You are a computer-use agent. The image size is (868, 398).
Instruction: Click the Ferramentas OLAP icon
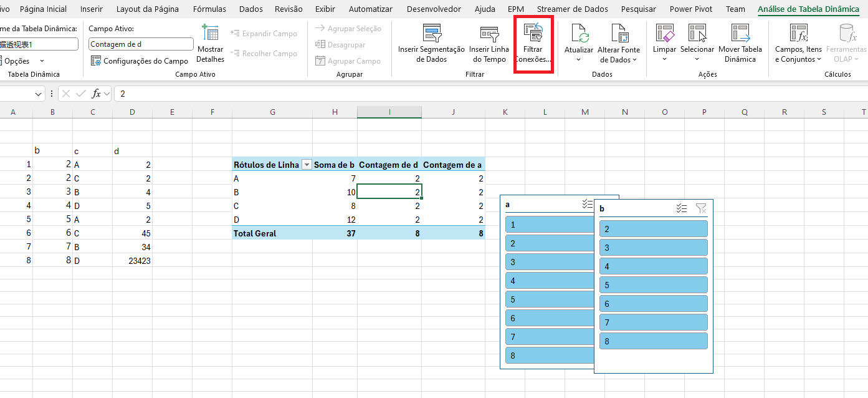click(847, 33)
